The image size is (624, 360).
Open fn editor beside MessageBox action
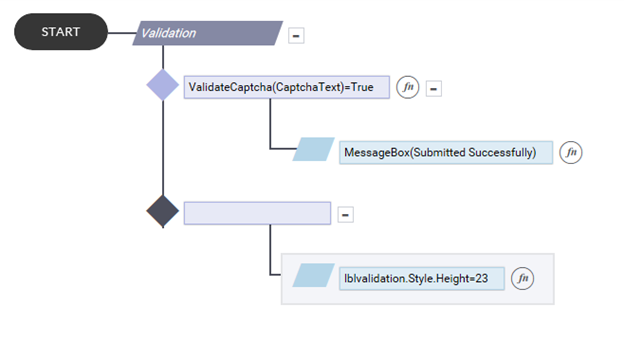coord(571,152)
